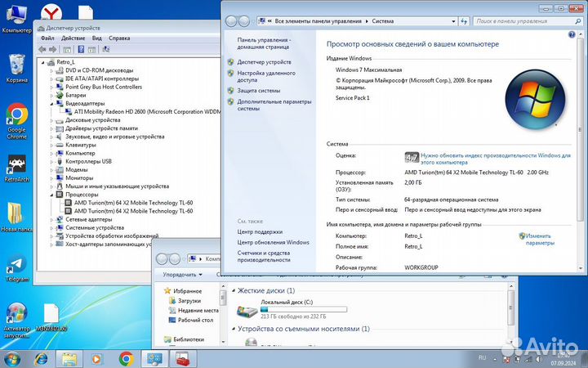Open the Справка menu in Device Manager
Viewport: 588px width, 368px height.
click(119, 38)
